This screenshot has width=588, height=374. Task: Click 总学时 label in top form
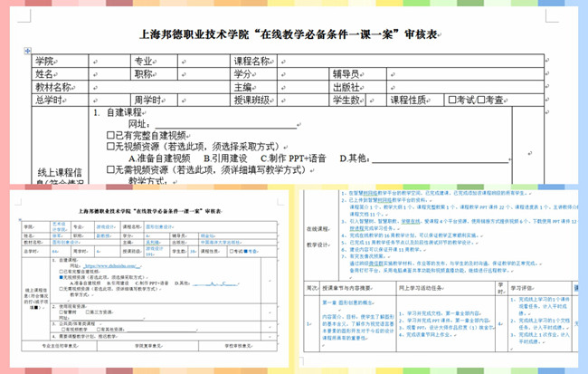(49, 101)
